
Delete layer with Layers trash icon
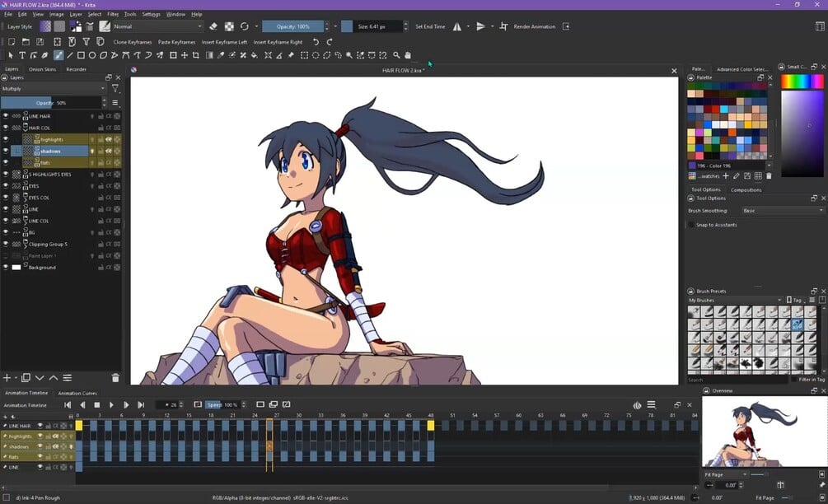(x=115, y=378)
